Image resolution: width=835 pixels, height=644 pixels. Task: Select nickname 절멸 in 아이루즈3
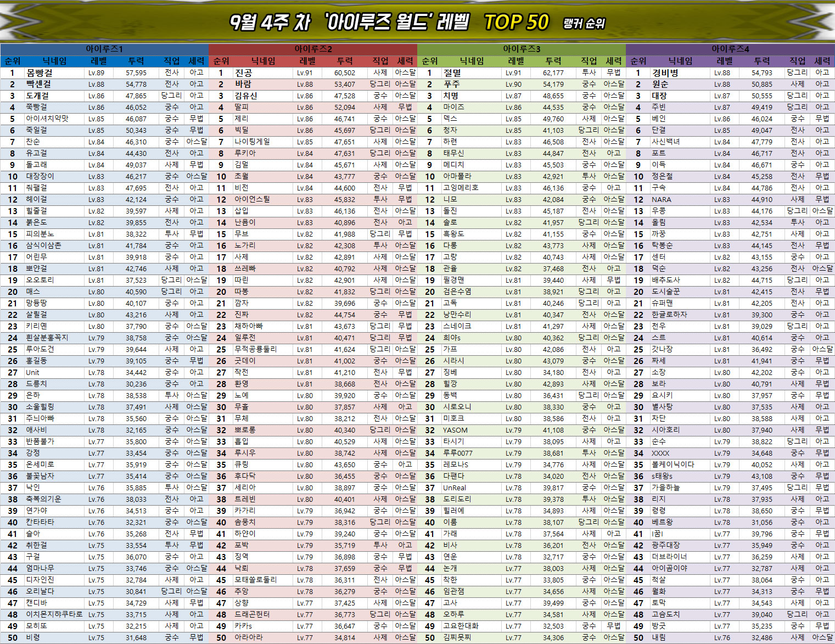tap(452, 72)
